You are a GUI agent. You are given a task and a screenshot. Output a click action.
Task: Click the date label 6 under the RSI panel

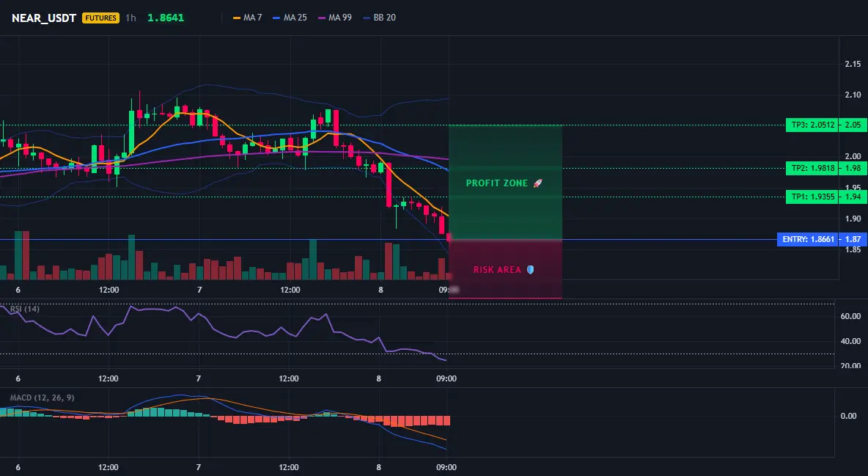click(18, 378)
